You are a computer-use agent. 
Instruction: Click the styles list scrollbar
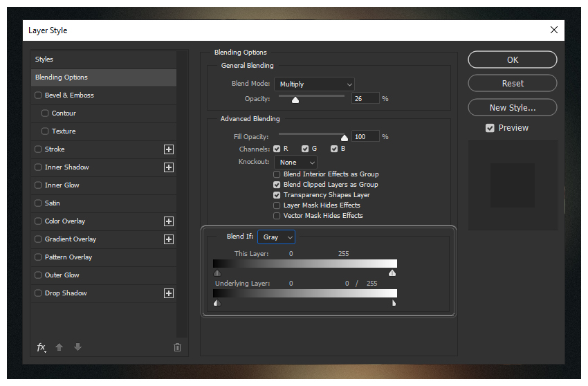coord(182,194)
